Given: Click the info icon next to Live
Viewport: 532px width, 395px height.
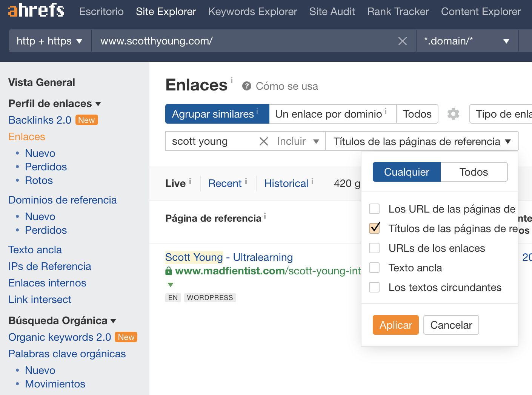Looking at the screenshot, I should (190, 181).
